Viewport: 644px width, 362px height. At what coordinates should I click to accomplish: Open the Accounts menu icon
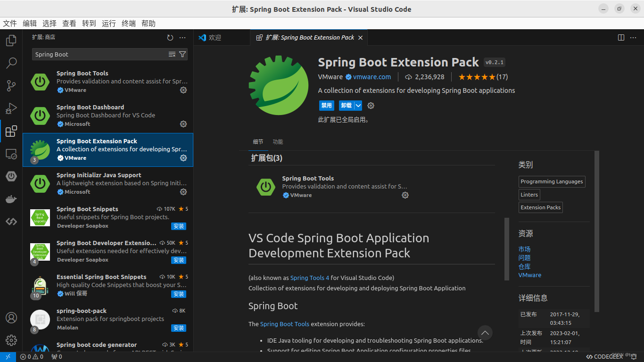[11, 318]
